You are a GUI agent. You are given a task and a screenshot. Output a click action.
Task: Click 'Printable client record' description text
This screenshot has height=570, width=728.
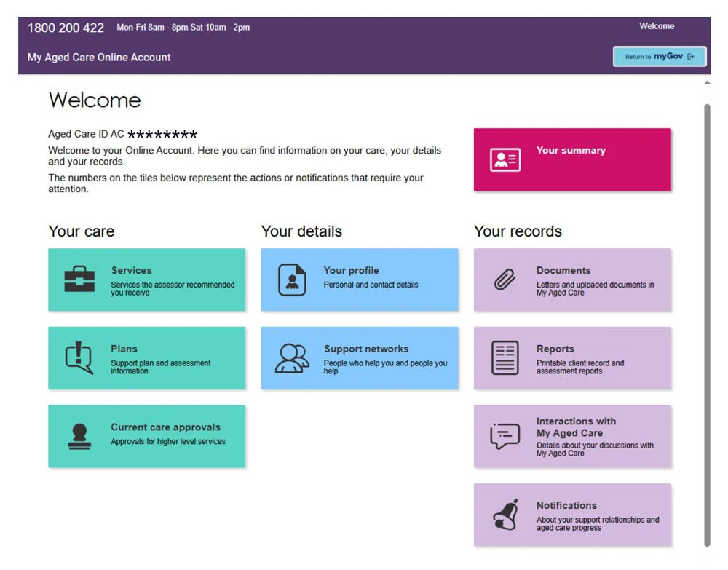coord(580,367)
